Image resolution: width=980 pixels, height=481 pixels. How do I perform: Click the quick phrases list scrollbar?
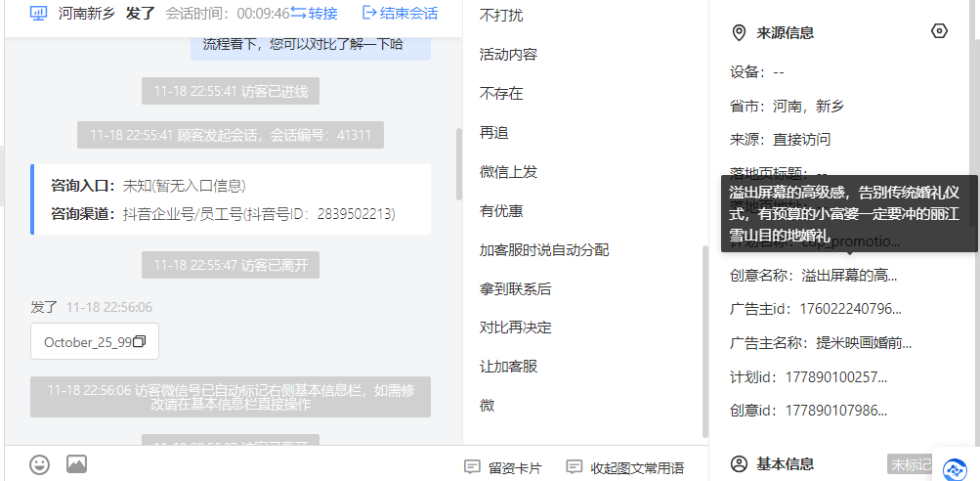point(705,341)
